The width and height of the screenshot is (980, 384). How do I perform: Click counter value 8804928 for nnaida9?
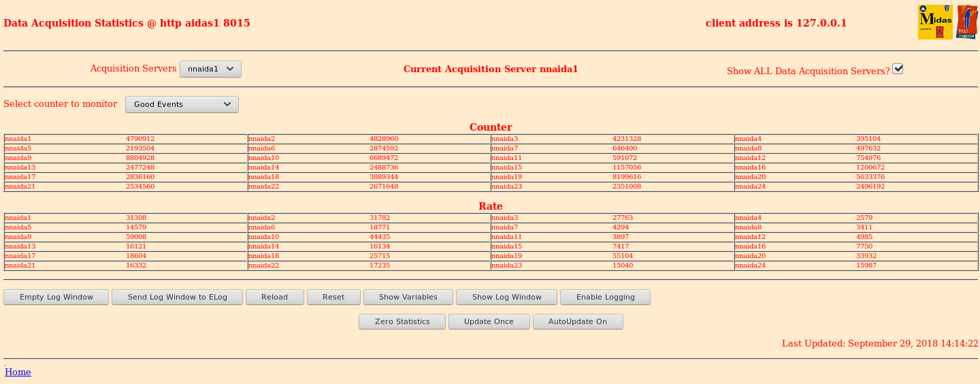click(x=140, y=158)
